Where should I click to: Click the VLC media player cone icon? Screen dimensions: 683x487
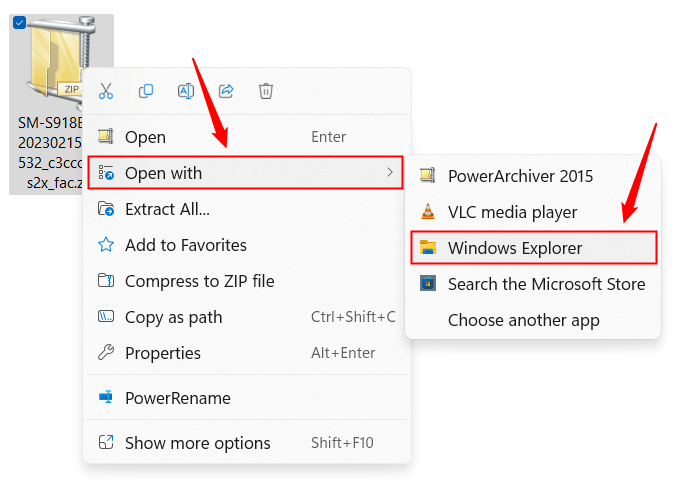tap(428, 212)
